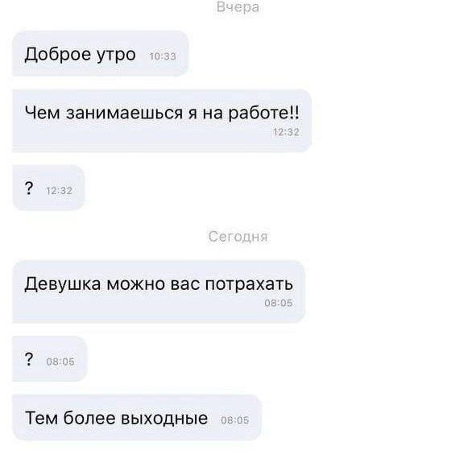Viewport: 476px width, 451px height.
Task: Select the "Доброе утро" message bubble
Action: (101, 53)
